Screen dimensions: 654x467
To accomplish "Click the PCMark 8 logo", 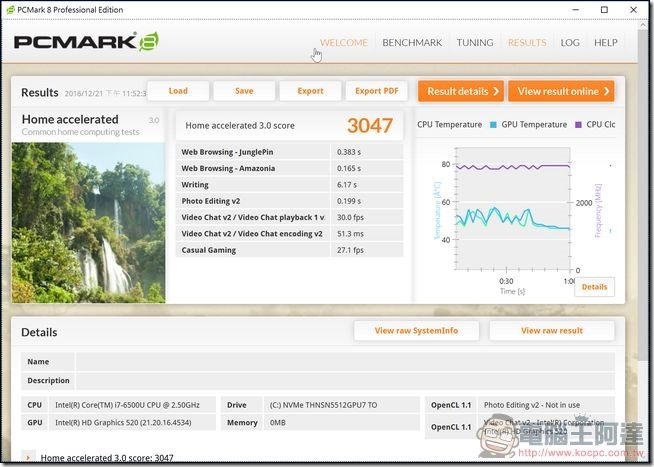I will coord(86,42).
